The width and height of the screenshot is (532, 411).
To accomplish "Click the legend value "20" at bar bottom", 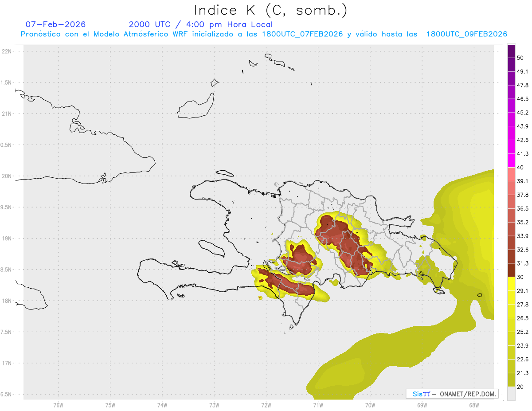I will 521,387.
